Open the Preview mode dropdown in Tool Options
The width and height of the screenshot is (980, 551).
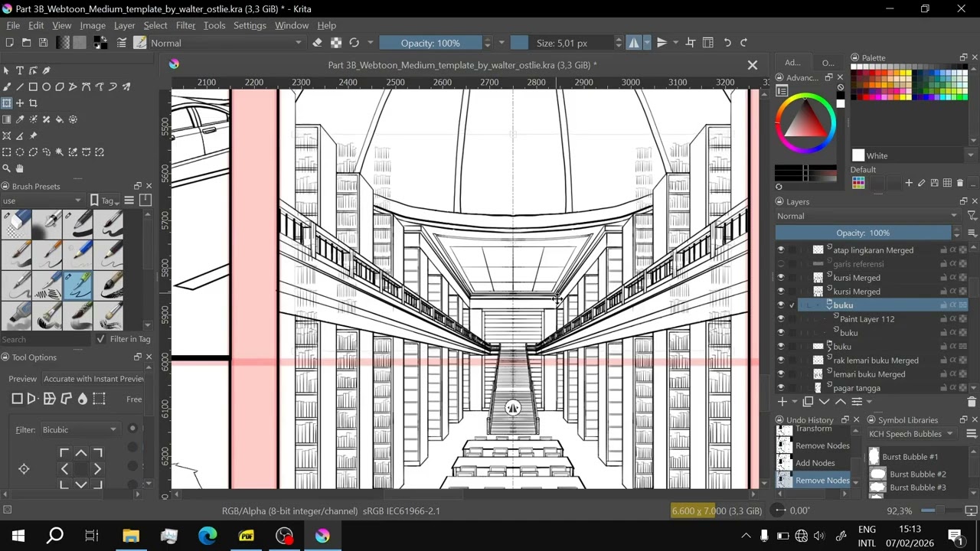point(93,379)
